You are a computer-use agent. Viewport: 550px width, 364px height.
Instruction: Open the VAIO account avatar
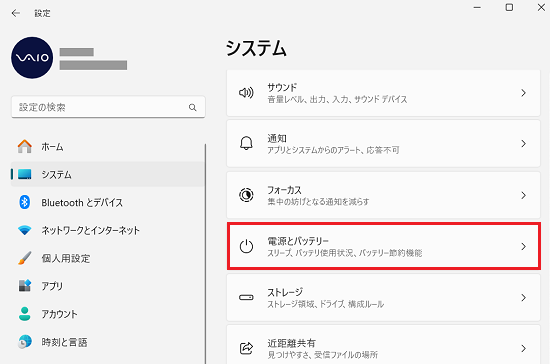[32, 58]
